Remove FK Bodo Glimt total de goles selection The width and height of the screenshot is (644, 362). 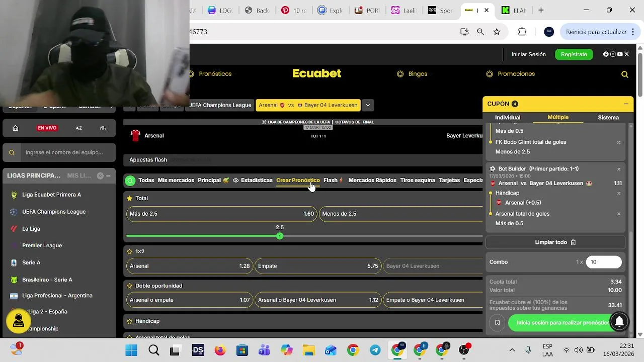pos(619,142)
